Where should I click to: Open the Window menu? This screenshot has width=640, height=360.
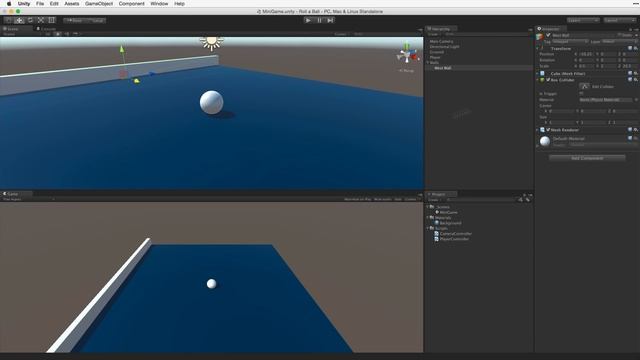(x=159, y=3)
